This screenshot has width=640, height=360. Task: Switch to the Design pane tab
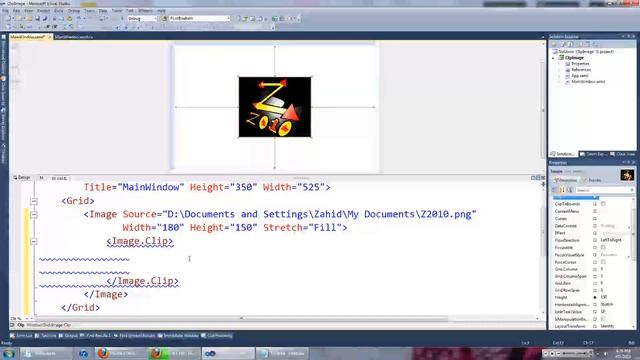click(x=22, y=178)
